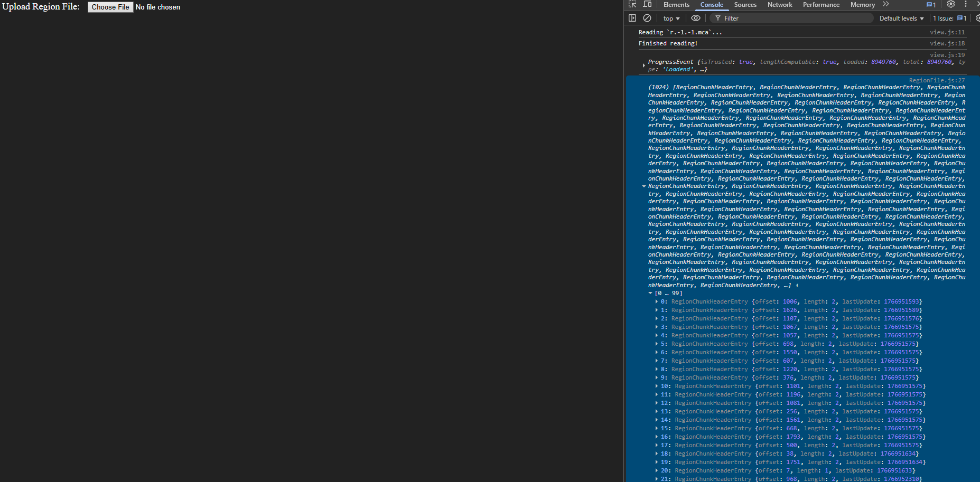
Task: Open the top JavaScript context dropdown
Action: coord(671,18)
